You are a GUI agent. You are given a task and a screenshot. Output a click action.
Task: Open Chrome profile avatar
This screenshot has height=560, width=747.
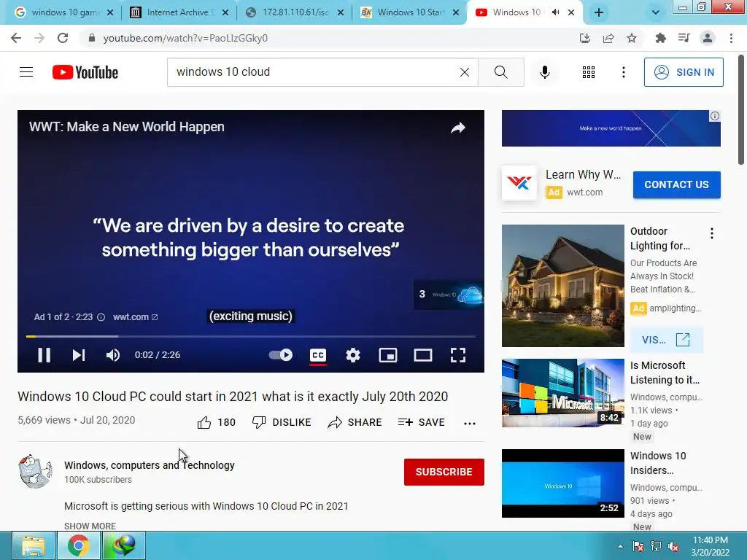(708, 38)
